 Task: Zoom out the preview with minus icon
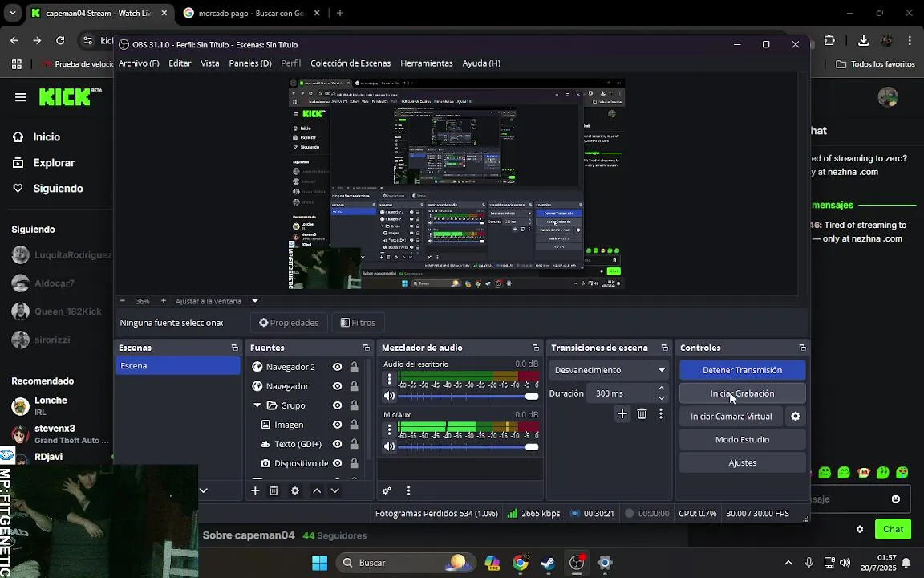pos(123,301)
